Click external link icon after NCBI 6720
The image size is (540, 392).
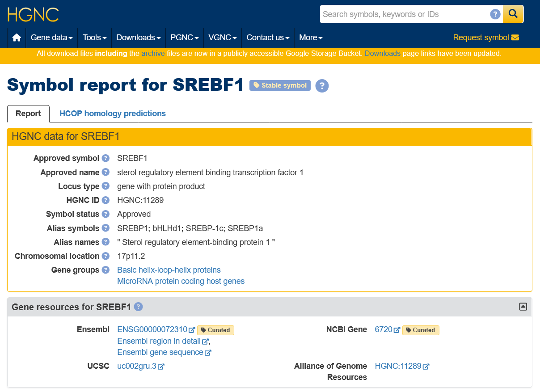(397, 330)
